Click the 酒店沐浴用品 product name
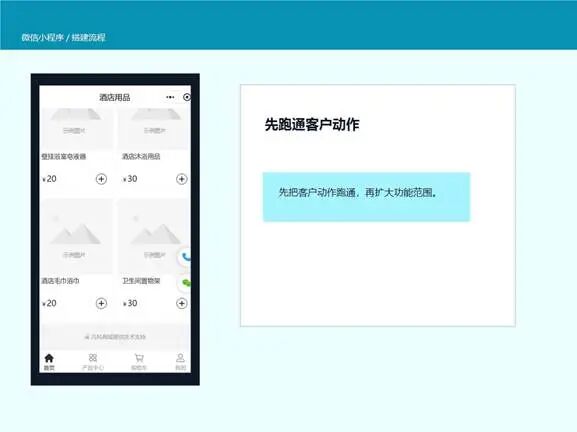 (141, 156)
